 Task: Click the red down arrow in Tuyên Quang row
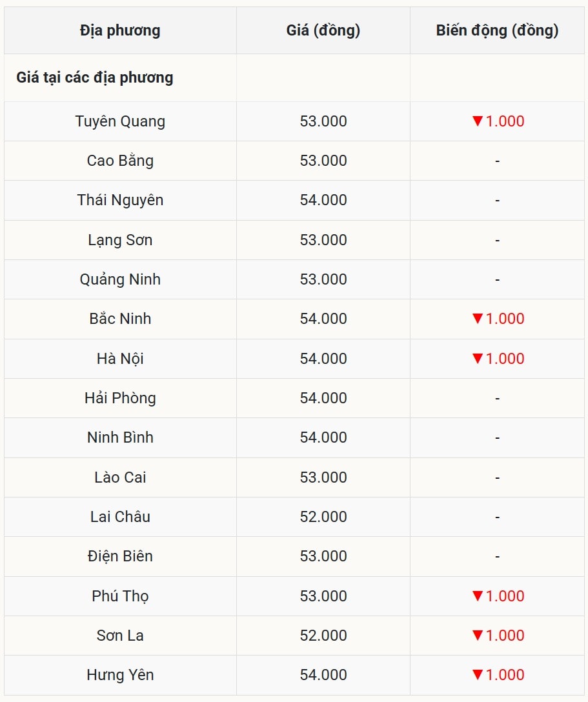478,121
